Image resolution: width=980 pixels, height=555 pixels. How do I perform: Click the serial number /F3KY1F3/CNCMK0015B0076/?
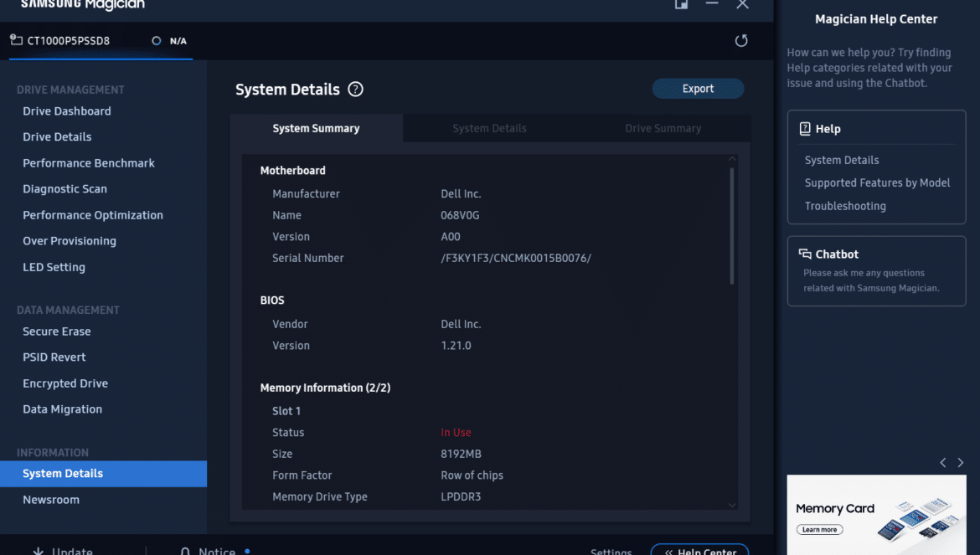click(516, 258)
